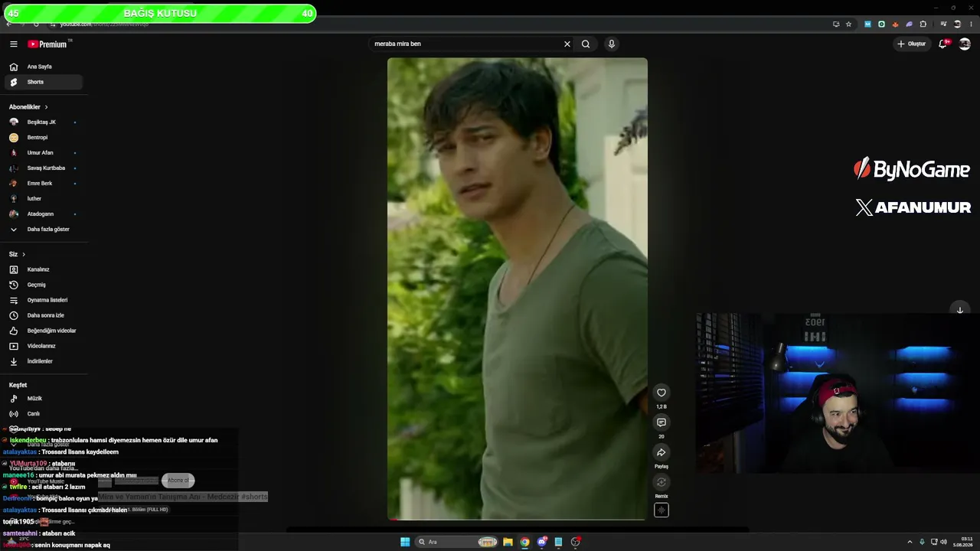Click the YouTube Premium logo
Image resolution: width=980 pixels, height=551 pixels.
pyautogui.click(x=48, y=44)
